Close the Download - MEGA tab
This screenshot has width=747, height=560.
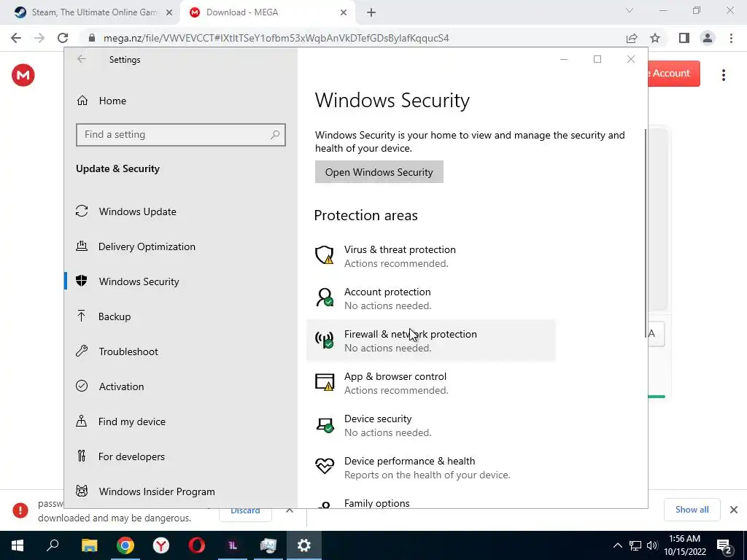pos(344,13)
